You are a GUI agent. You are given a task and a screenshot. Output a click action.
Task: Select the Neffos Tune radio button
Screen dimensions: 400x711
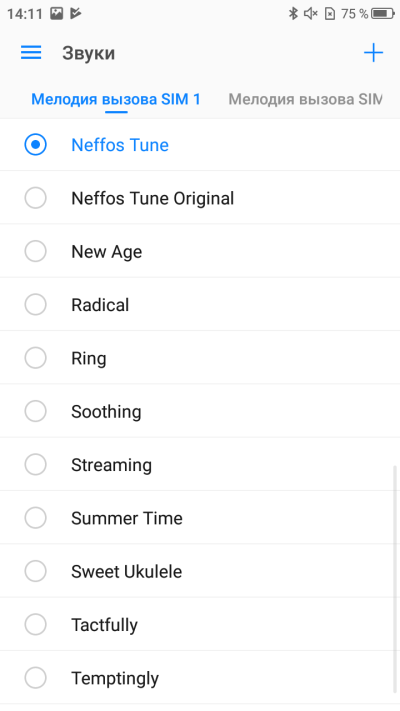click(35, 145)
